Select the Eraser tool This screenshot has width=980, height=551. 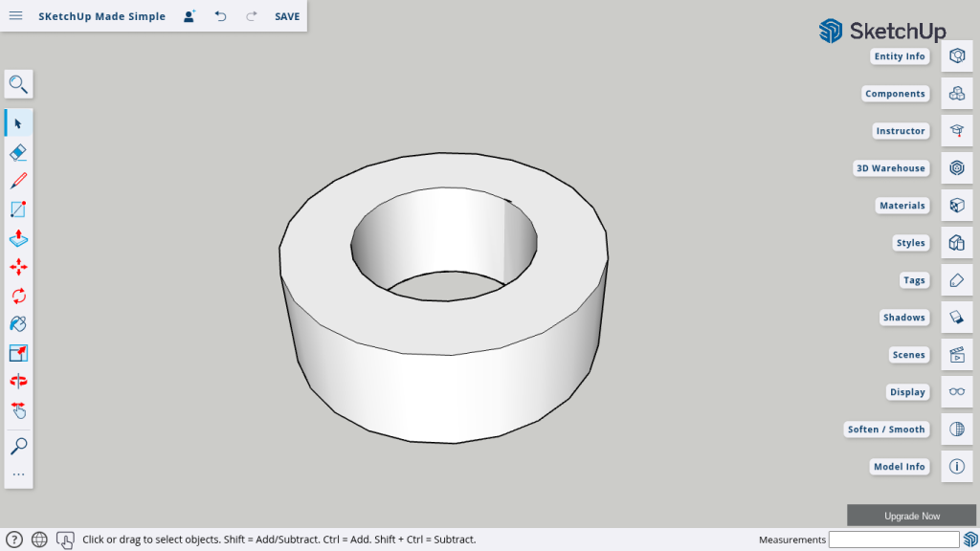(x=18, y=152)
